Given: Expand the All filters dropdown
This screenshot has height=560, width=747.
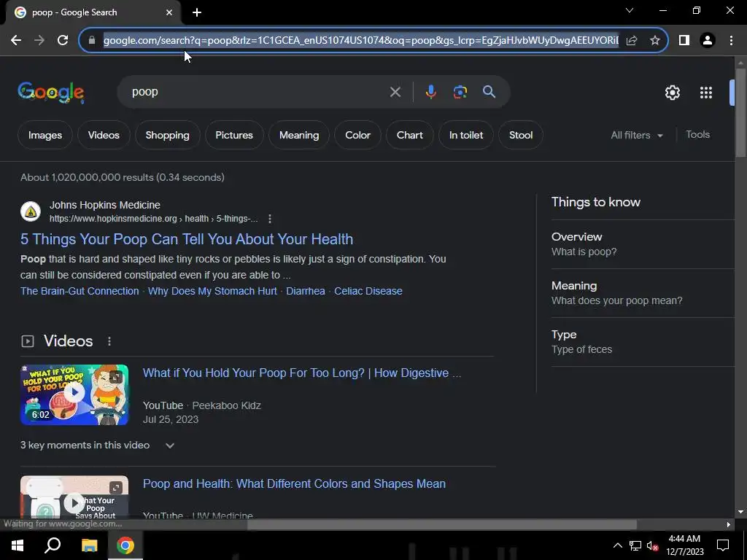Looking at the screenshot, I should coord(637,135).
